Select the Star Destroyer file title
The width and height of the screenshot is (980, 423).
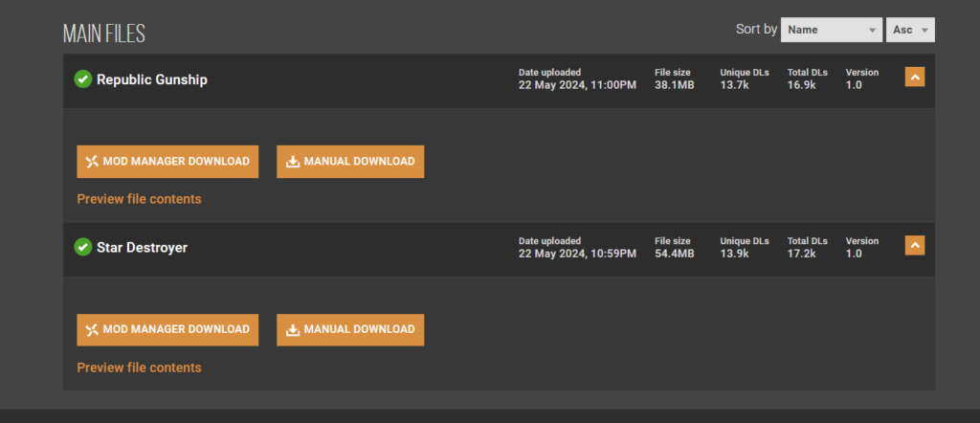143,248
